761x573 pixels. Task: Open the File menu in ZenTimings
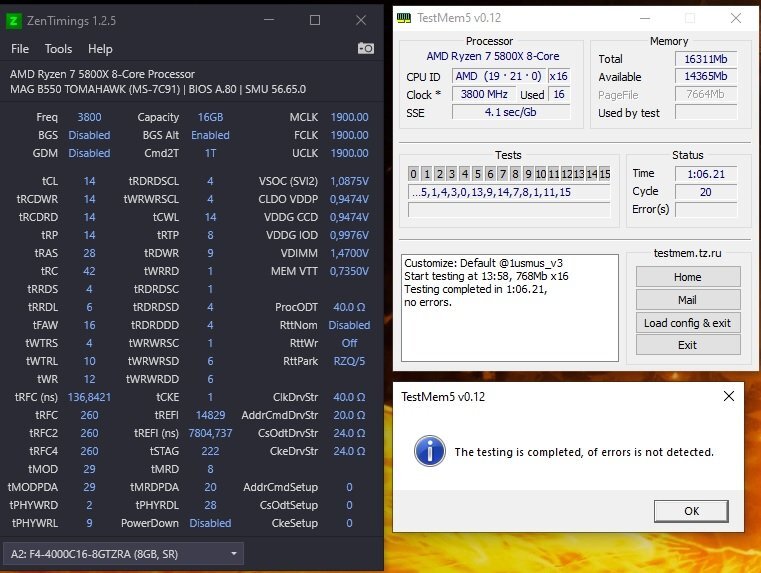point(20,49)
